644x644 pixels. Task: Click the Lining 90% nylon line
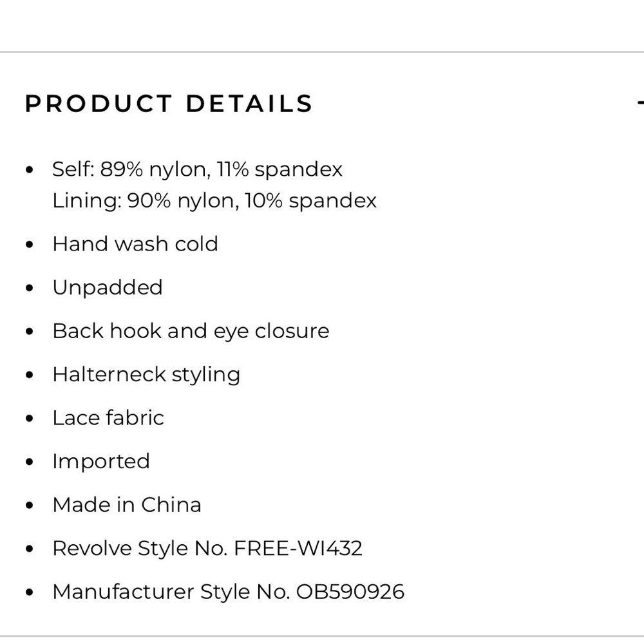pos(214,200)
